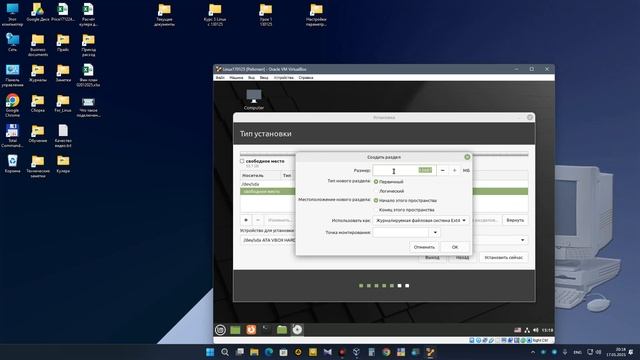Click the Назад button in the installer
Screen dimensions: 640x360
pos(462,258)
